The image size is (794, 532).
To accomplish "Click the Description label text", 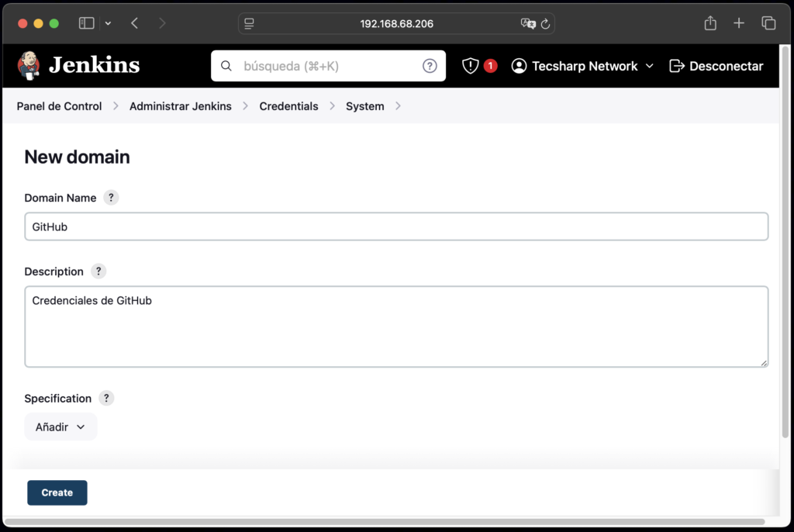I will 54,271.
